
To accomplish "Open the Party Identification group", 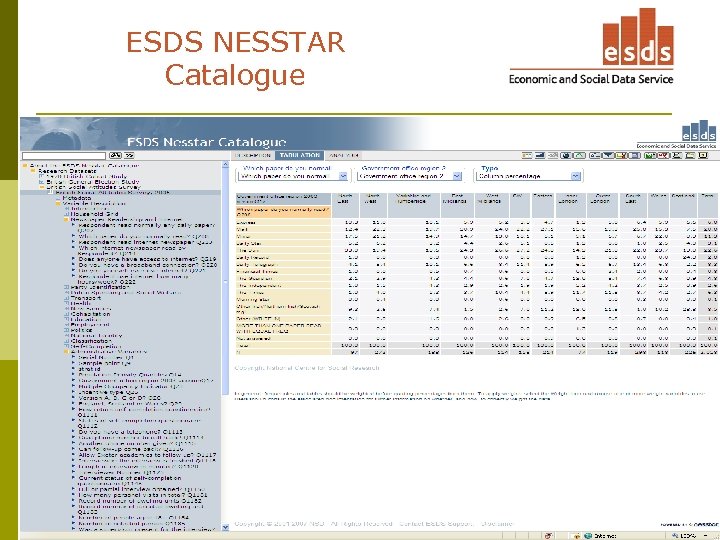I will (x=101, y=287).
